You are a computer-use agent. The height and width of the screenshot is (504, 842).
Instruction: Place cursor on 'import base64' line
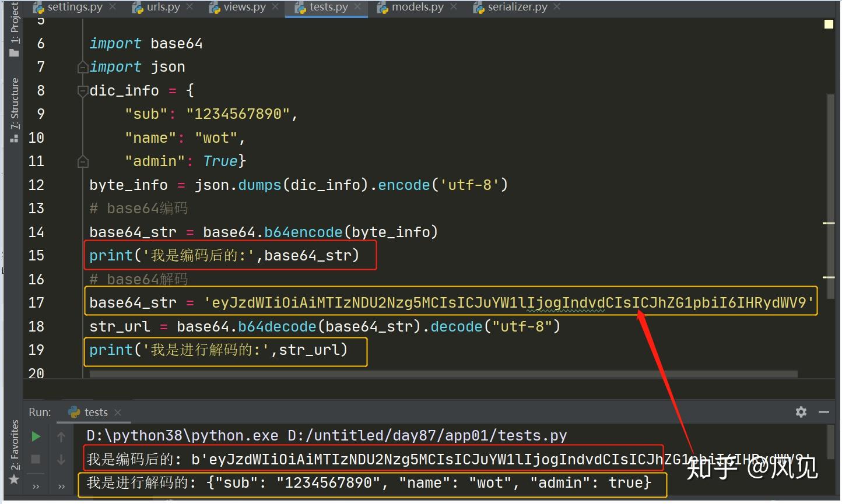(146, 44)
